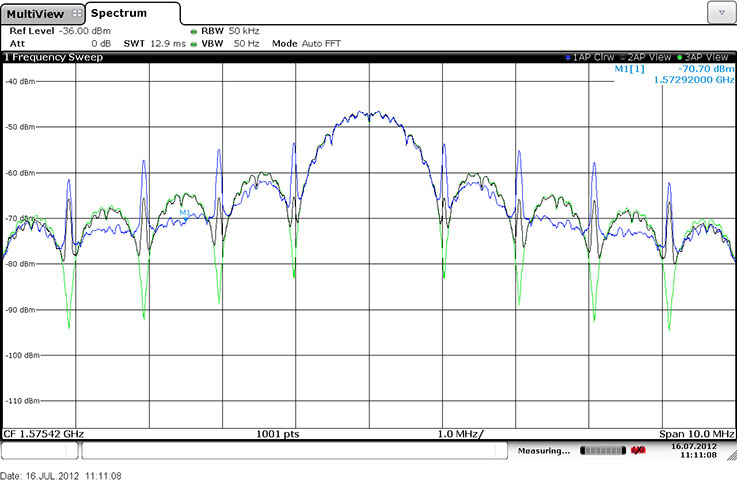Select the 2AP View trace indicator
Image resolution: width=737 pixels, height=492 pixels.
pos(646,57)
